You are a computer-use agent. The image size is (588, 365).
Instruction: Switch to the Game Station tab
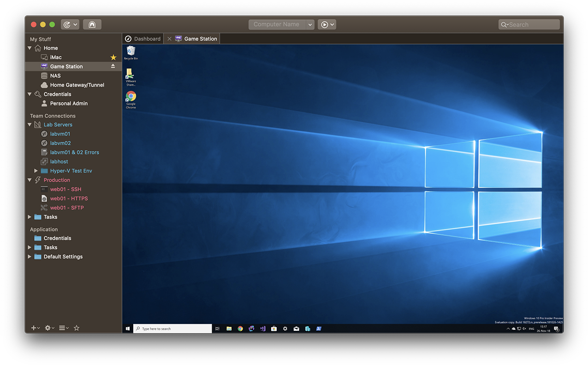pyautogui.click(x=196, y=39)
